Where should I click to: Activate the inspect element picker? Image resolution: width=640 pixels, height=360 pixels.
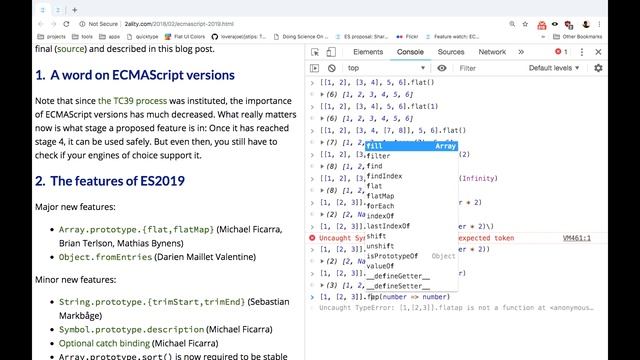click(315, 52)
